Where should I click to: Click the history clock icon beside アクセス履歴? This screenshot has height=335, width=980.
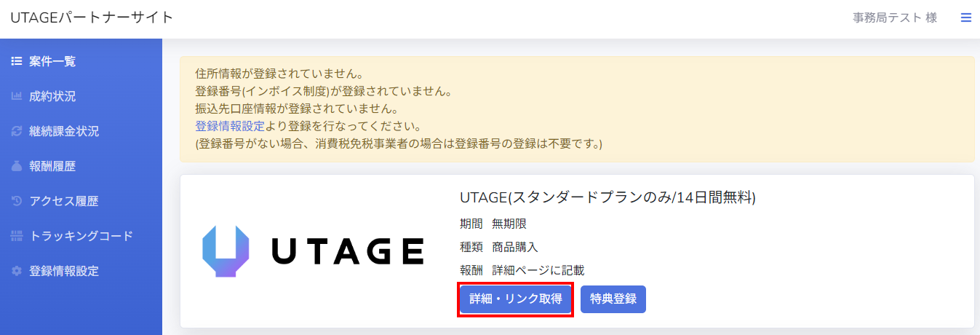[x=17, y=202]
